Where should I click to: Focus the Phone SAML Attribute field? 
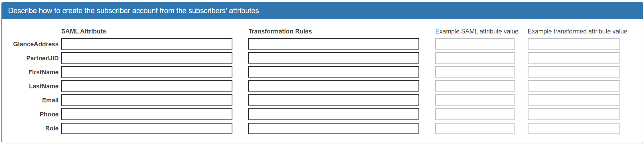point(147,114)
